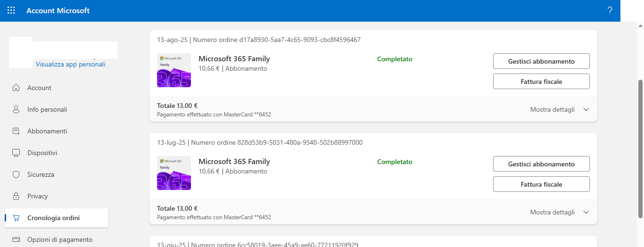
Task: Click Totale 13,00 € in 13-lug-25 order
Action: (177, 208)
